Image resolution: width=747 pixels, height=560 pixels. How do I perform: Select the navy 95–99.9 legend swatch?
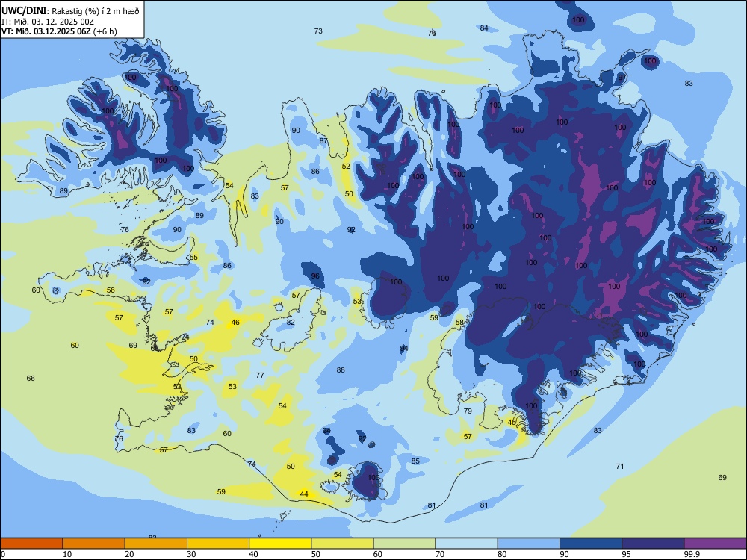[x=653, y=544]
